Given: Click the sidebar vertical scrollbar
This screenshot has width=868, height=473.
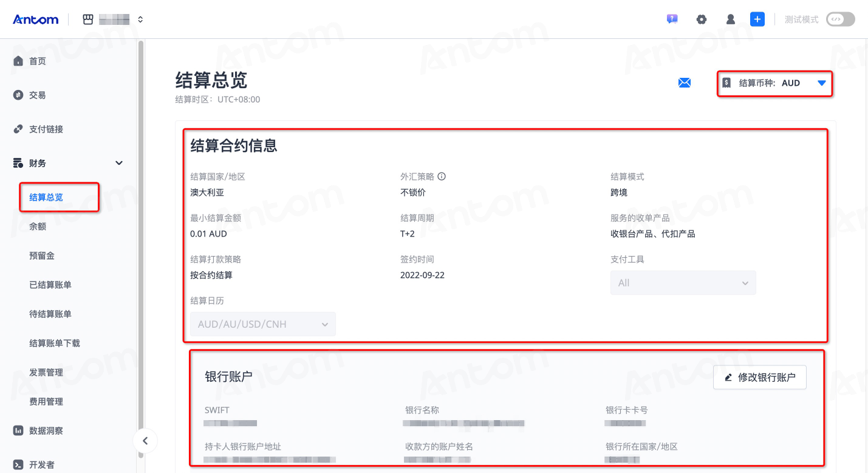Looking at the screenshot, I should pyautogui.click(x=141, y=249).
